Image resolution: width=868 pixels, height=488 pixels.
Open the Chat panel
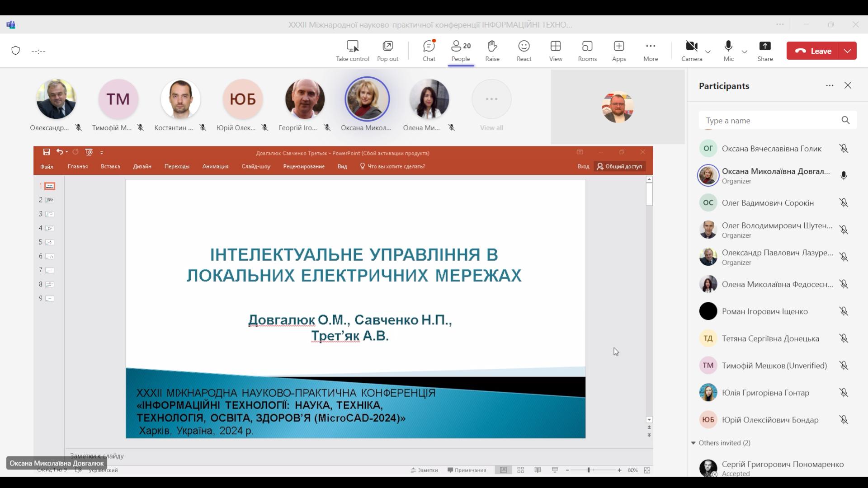click(429, 51)
